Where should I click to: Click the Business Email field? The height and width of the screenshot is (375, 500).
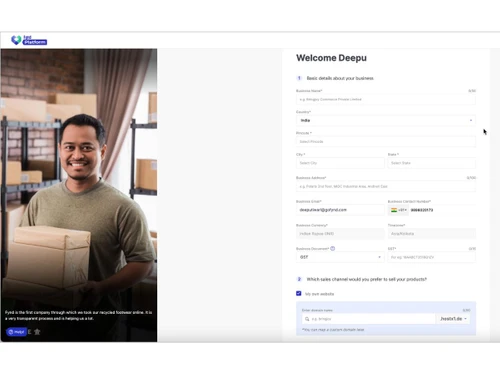coord(340,210)
